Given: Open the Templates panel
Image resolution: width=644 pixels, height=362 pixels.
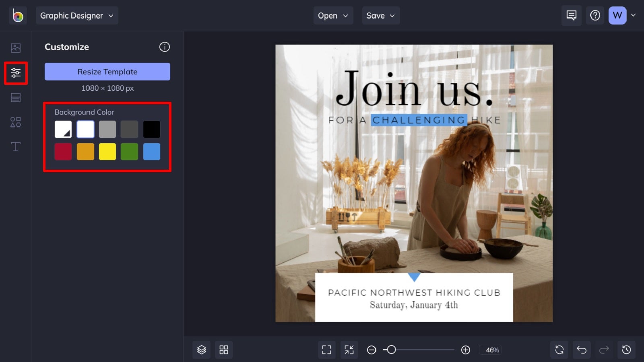Looking at the screenshot, I should pos(15,97).
